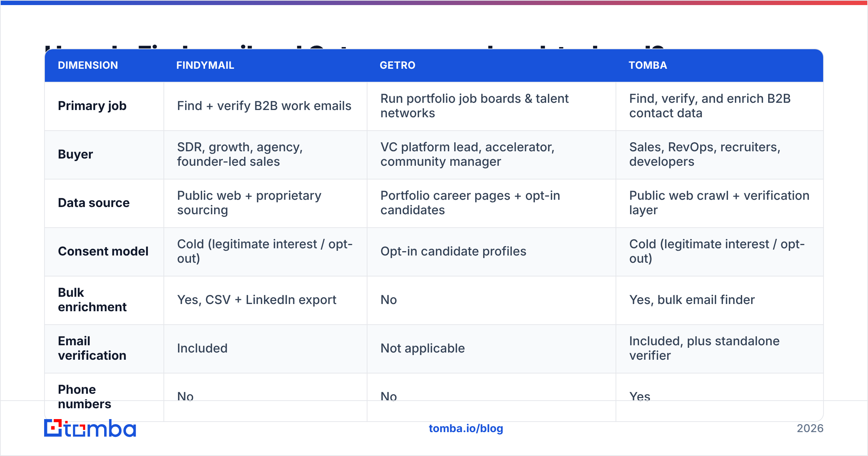Viewport: 868px width, 456px height.
Task: Select Findymail's 'Cold (legitimate interest / opt-out)' cell
Action: click(x=265, y=251)
